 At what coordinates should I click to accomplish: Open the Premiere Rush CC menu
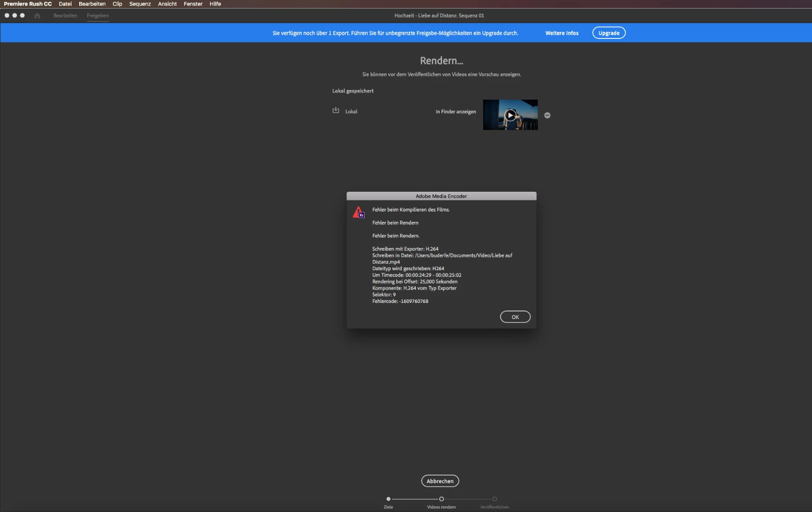[28, 4]
